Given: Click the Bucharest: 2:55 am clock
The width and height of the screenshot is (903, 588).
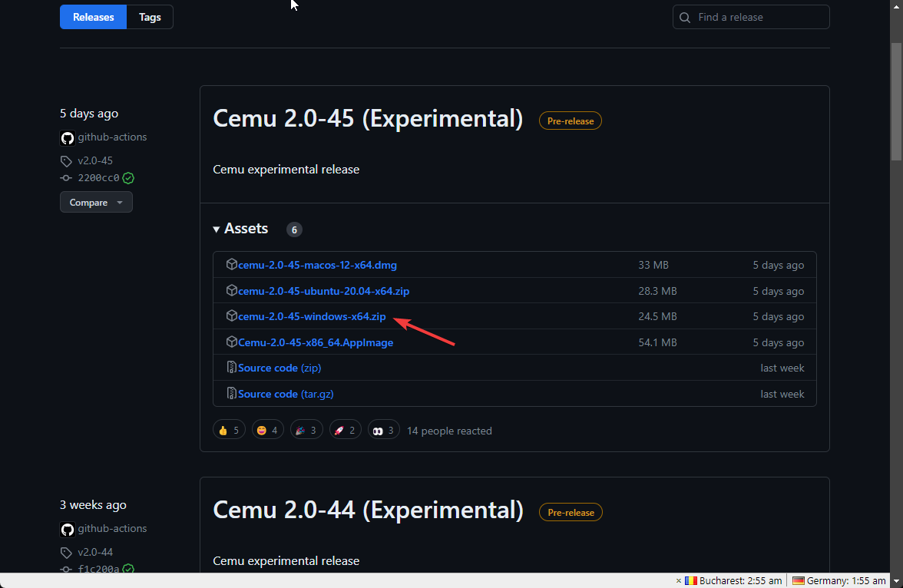Looking at the screenshot, I should click(740, 580).
